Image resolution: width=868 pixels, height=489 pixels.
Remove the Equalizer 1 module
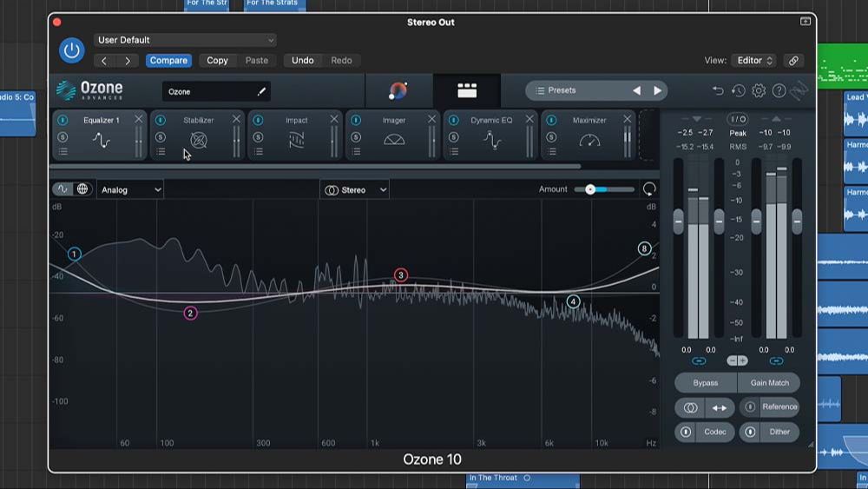[x=138, y=119]
